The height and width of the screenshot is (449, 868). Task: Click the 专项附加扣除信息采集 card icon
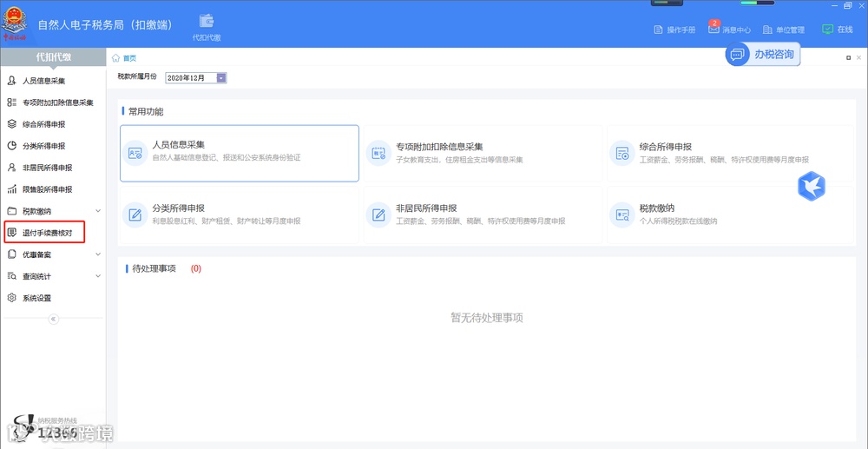(378, 154)
